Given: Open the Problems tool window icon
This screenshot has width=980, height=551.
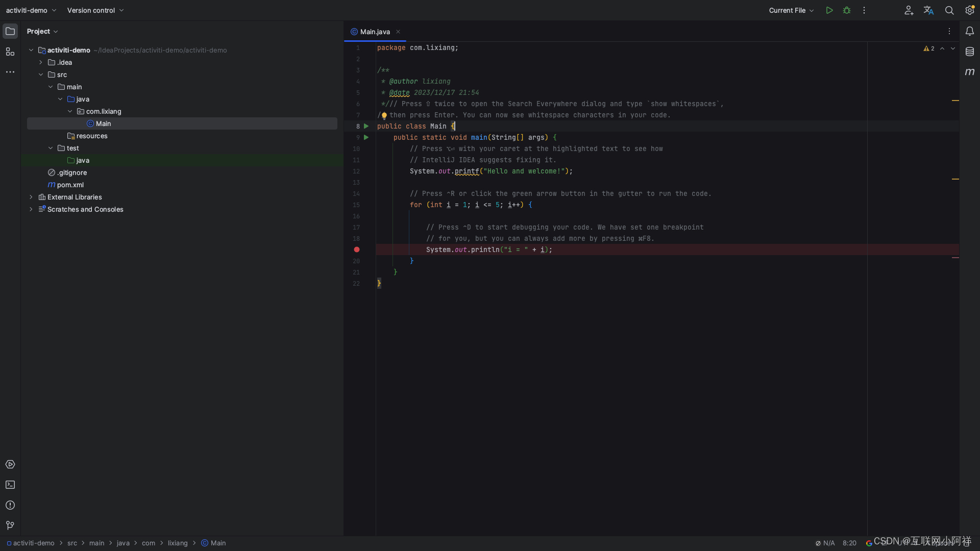Looking at the screenshot, I should [10, 505].
